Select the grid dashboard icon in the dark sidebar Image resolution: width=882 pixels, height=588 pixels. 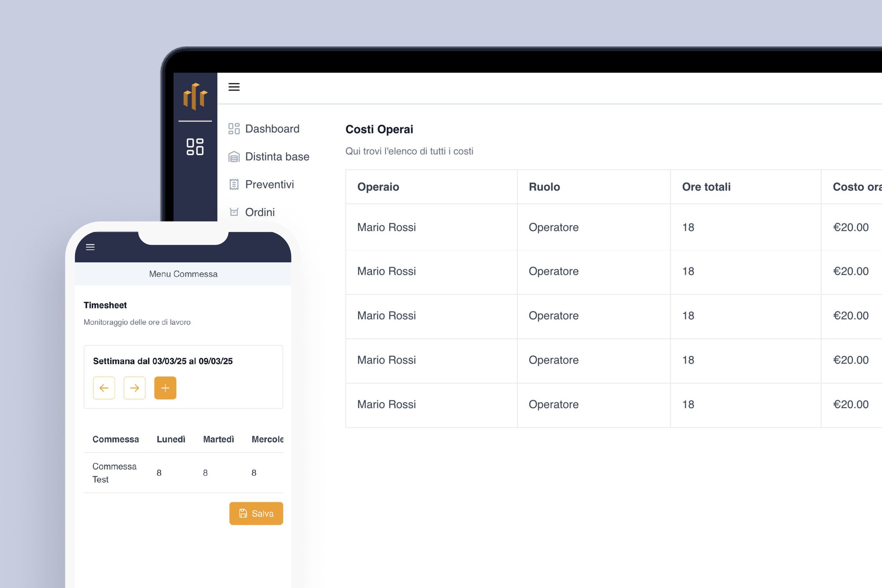(195, 147)
